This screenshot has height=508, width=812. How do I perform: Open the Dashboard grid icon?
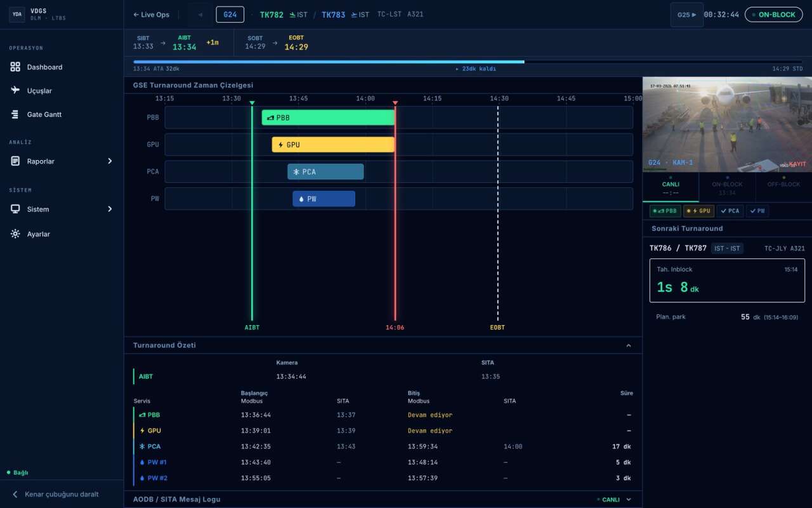pyautogui.click(x=15, y=67)
